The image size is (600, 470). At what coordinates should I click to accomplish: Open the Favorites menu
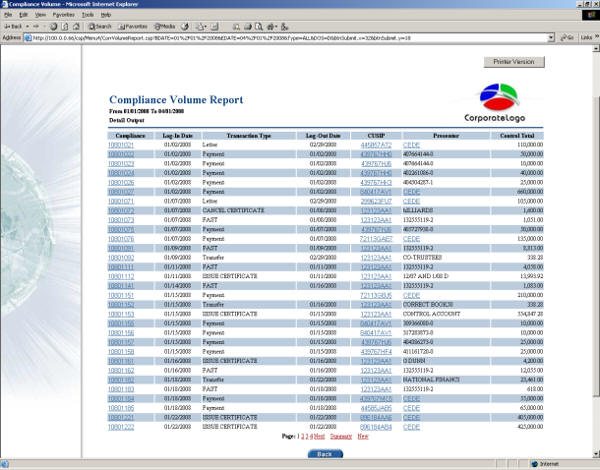tap(64, 15)
